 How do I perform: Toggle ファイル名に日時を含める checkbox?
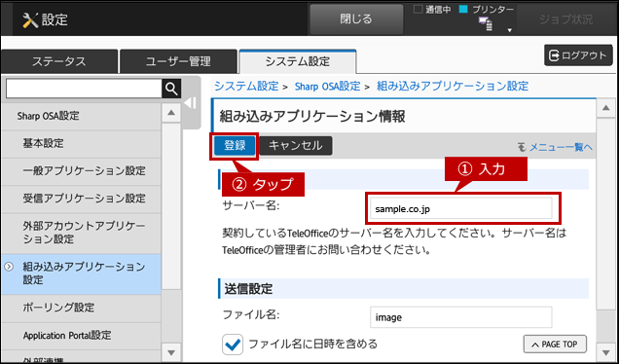(x=232, y=344)
